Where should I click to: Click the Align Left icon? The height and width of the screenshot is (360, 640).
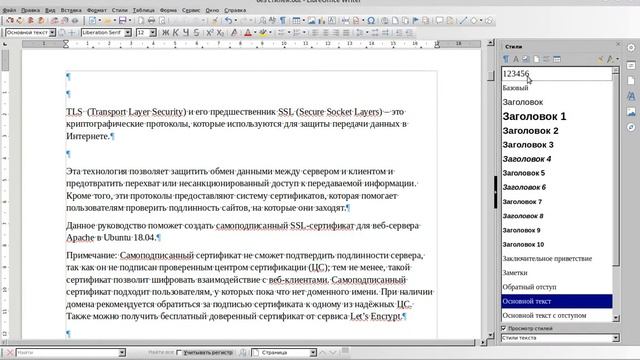[x=315, y=33]
